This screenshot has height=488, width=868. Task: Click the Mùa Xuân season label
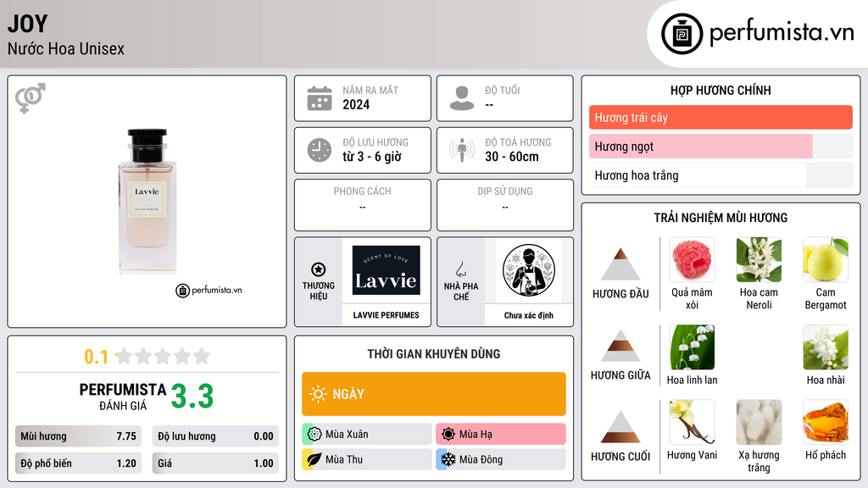pos(347,435)
